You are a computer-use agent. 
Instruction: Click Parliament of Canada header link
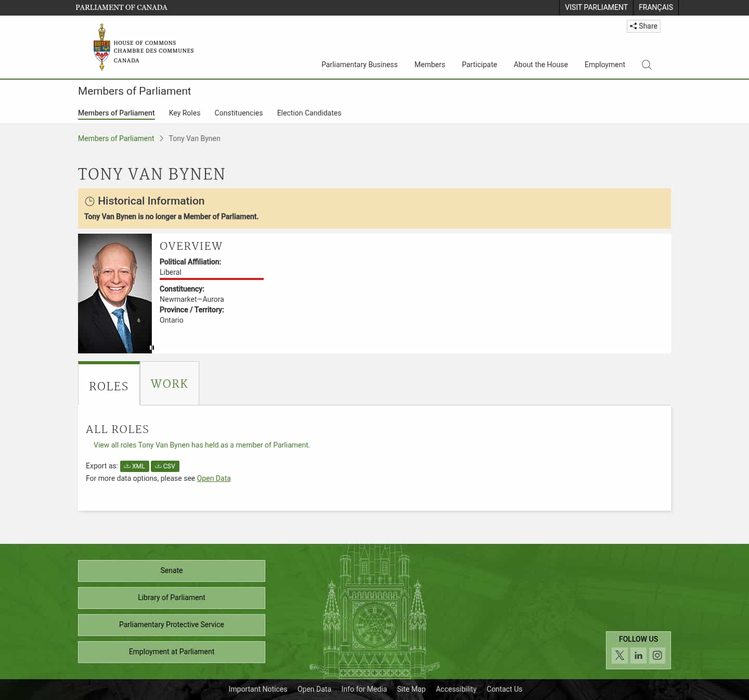coord(121,7)
